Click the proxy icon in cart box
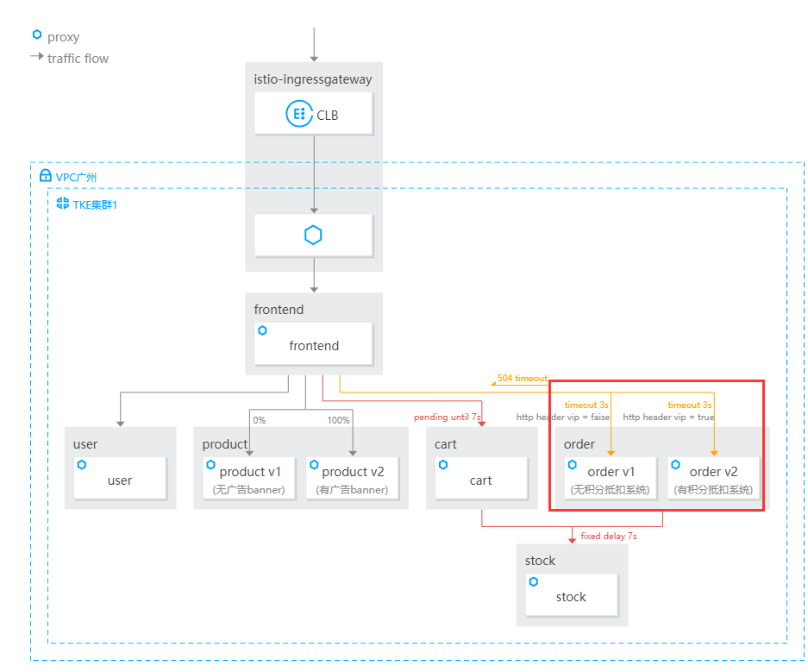Image resolution: width=808 pixels, height=672 pixels. coord(443,464)
